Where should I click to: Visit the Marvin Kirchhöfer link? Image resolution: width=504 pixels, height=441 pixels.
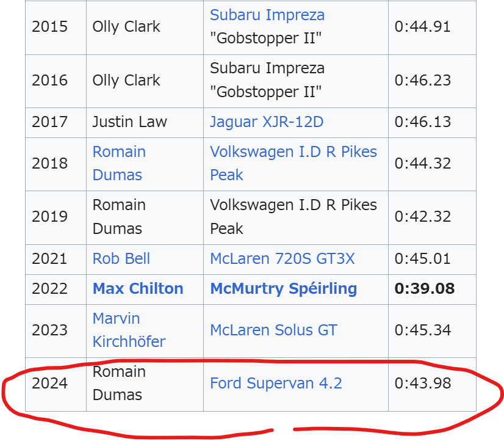pos(128,330)
